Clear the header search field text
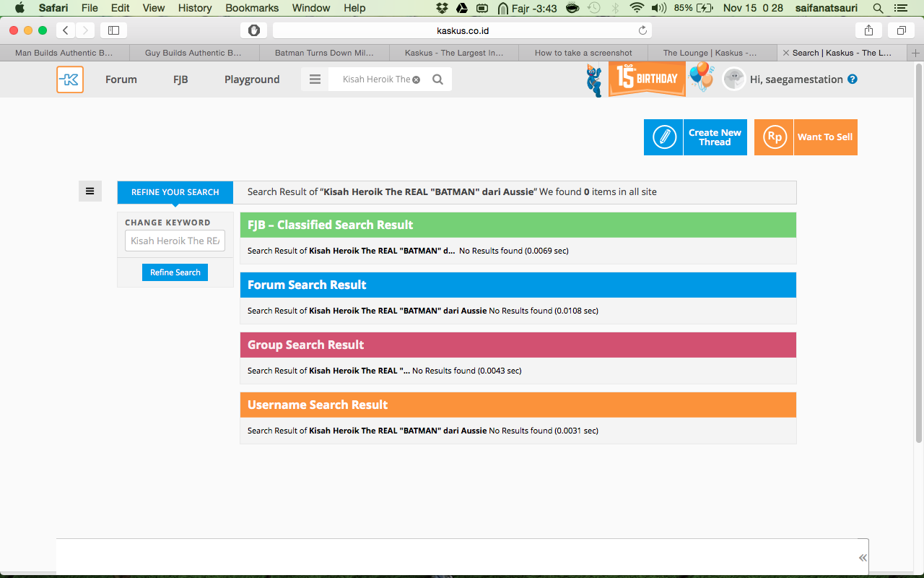924x578 pixels. 416,79
